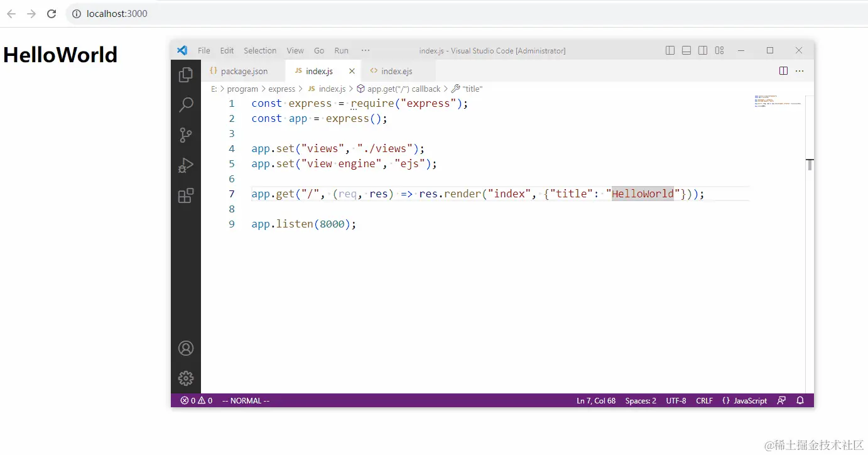868x455 pixels.
Task: Open the Edit menu
Action: (x=227, y=50)
